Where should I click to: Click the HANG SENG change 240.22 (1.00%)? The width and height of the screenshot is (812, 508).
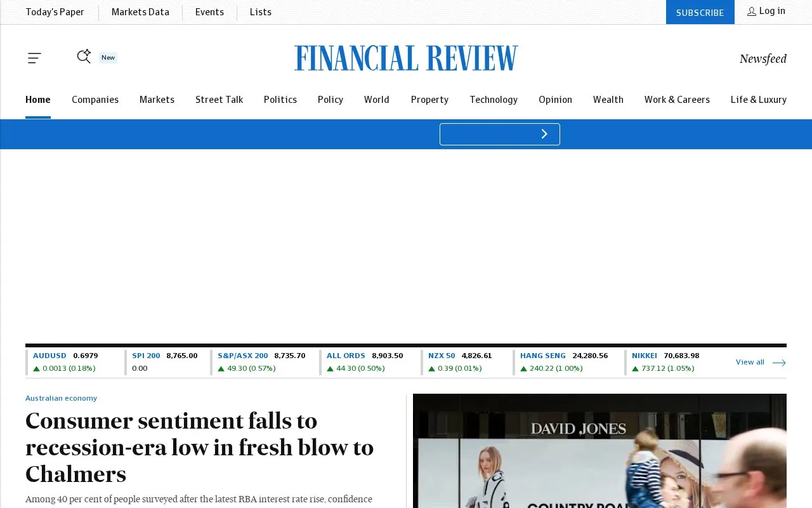pos(551,369)
